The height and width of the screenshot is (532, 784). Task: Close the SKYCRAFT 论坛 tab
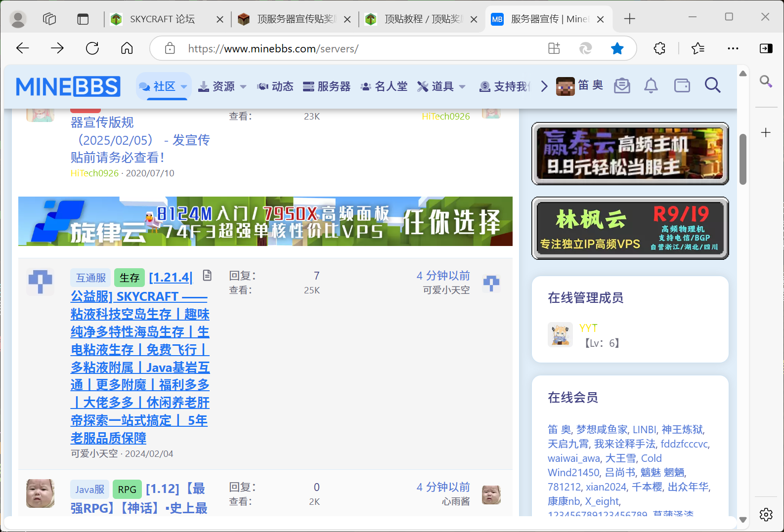coord(220,19)
